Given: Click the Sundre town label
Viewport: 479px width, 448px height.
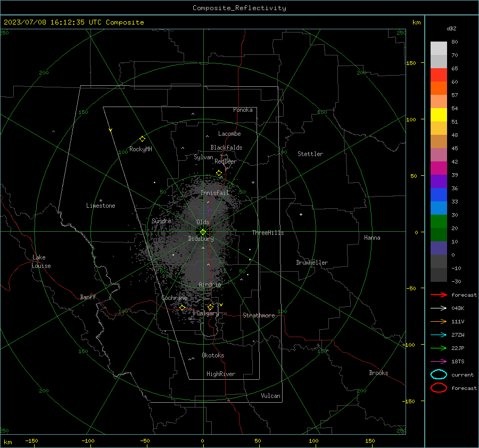Looking at the screenshot, I should pos(161,221).
